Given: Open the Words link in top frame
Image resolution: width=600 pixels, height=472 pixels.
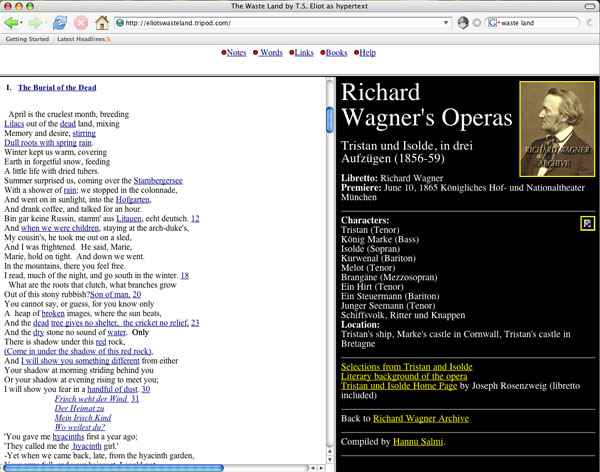Looking at the screenshot, I should coord(271,52).
